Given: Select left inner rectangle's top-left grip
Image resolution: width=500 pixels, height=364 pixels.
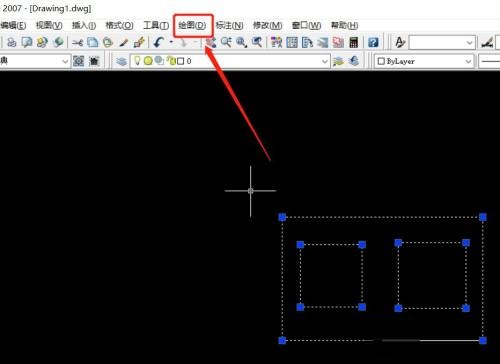Looking at the screenshot, I should 300,245.
